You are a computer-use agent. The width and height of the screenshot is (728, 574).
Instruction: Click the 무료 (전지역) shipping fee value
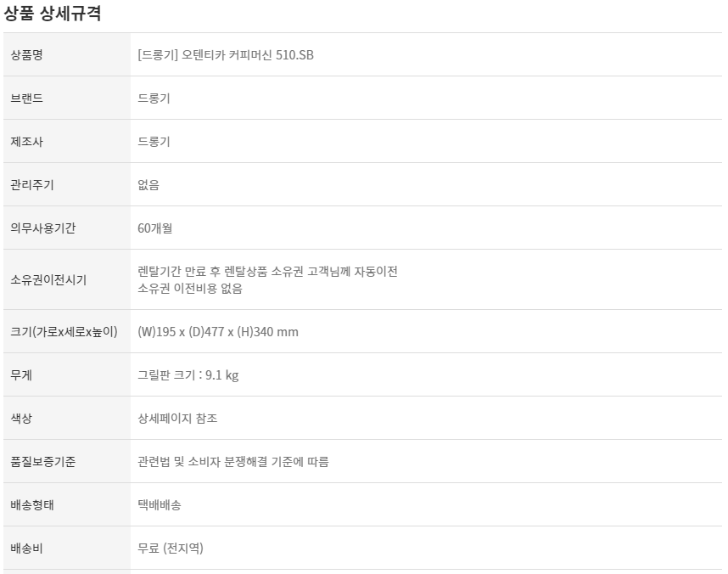coord(171,549)
